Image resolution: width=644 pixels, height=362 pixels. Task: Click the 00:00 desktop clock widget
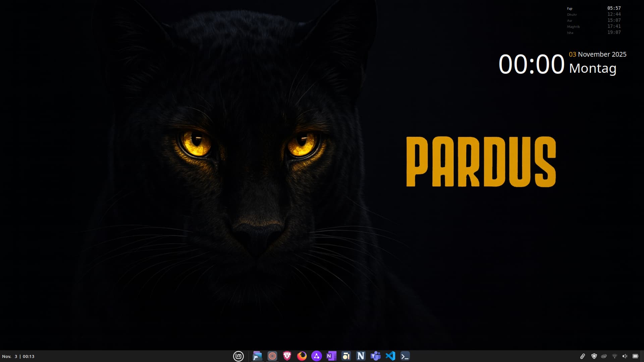[x=531, y=64]
